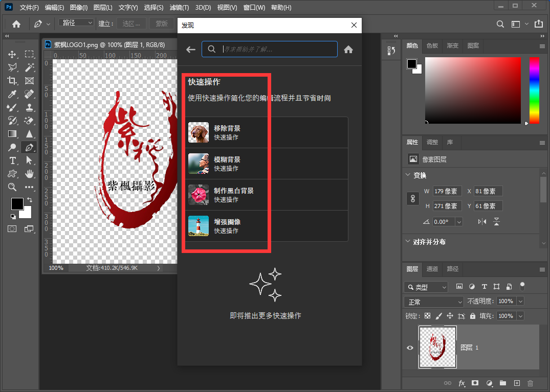Select the Path Selection tool

click(x=29, y=161)
